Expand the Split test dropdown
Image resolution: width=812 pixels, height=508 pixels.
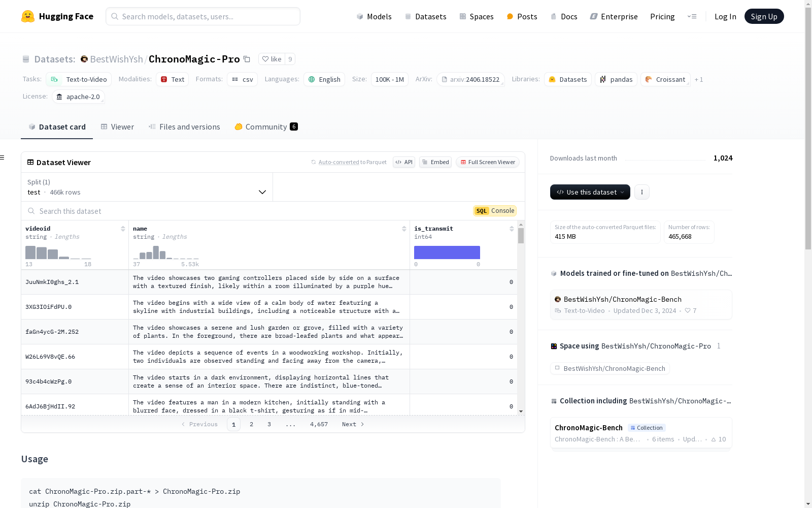(x=147, y=187)
